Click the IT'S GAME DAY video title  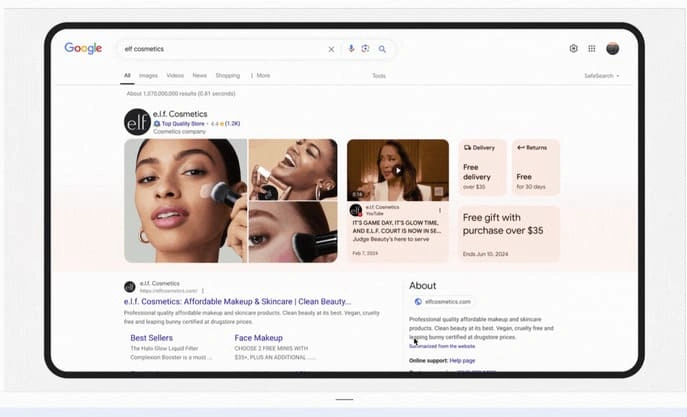click(397, 226)
